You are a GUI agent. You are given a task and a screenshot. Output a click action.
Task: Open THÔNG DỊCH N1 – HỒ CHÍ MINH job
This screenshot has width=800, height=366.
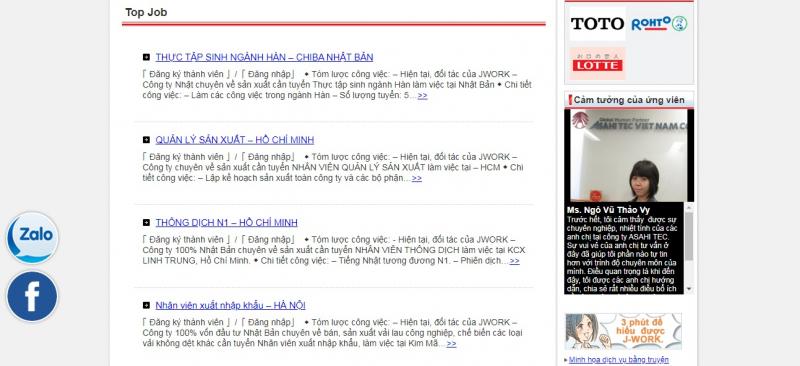tap(227, 223)
